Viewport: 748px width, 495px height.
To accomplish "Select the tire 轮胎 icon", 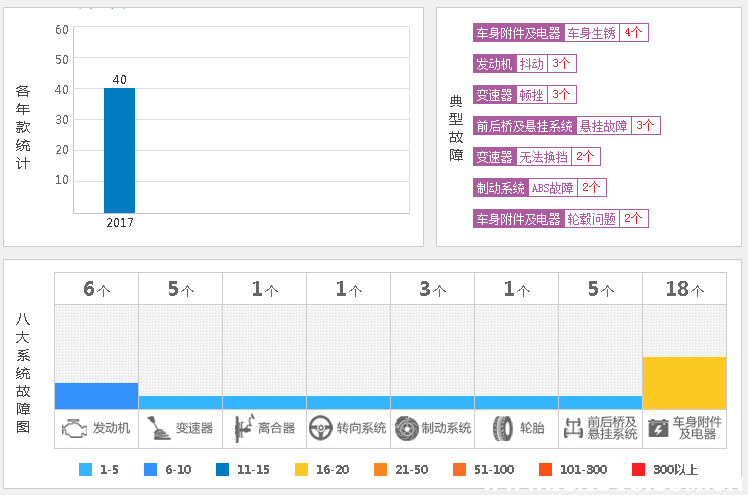I will [x=502, y=429].
